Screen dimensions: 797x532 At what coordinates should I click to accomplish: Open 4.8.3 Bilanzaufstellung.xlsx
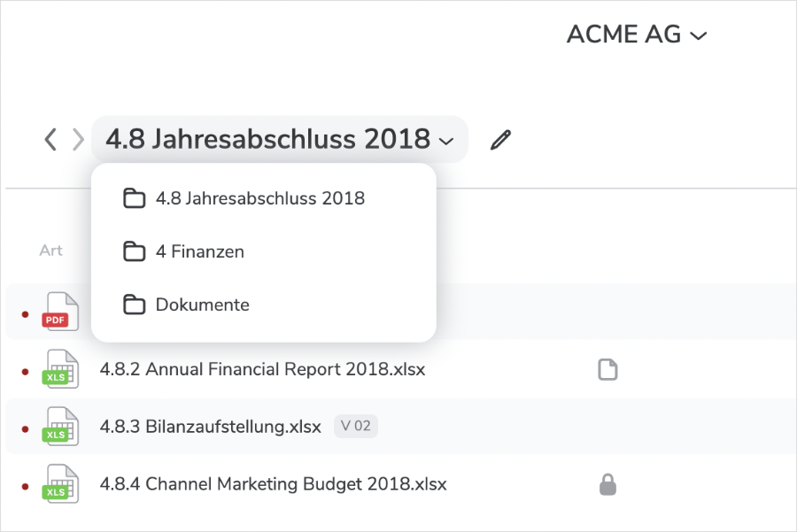pos(210,427)
